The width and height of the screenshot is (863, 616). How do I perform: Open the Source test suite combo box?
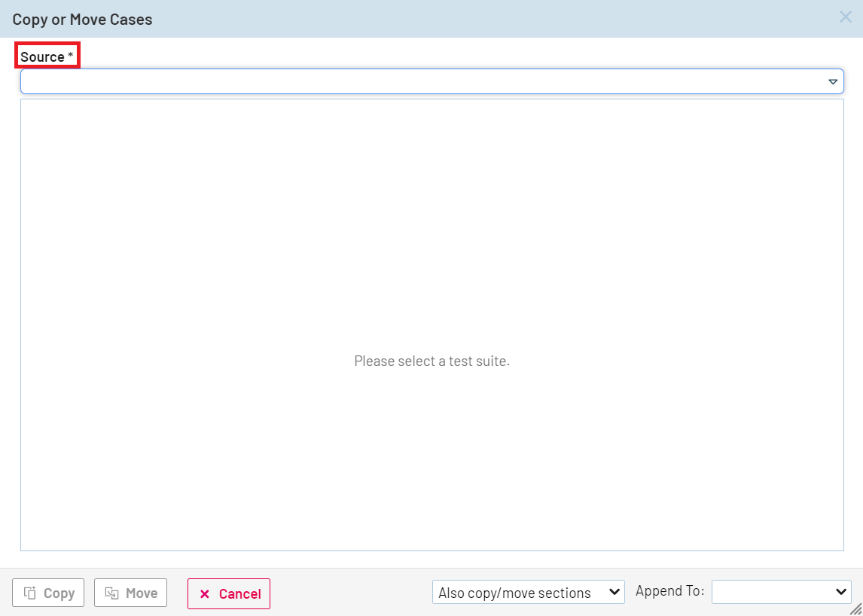tap(422, 81)
